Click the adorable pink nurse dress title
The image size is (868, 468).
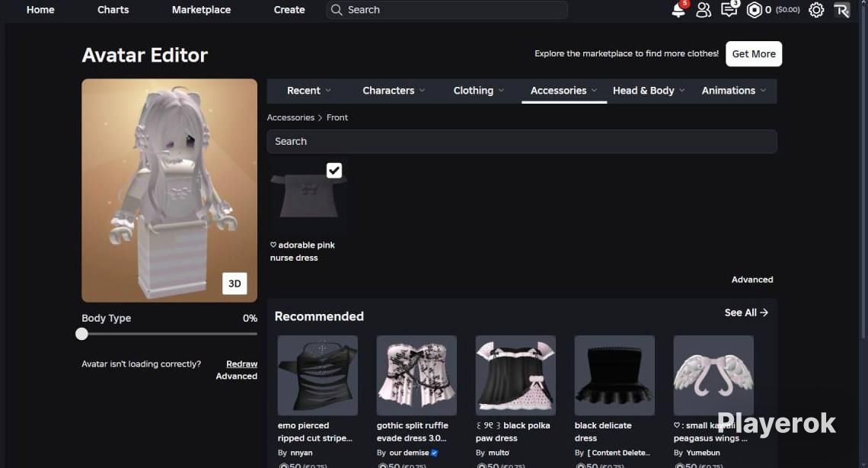coord(303,252)
